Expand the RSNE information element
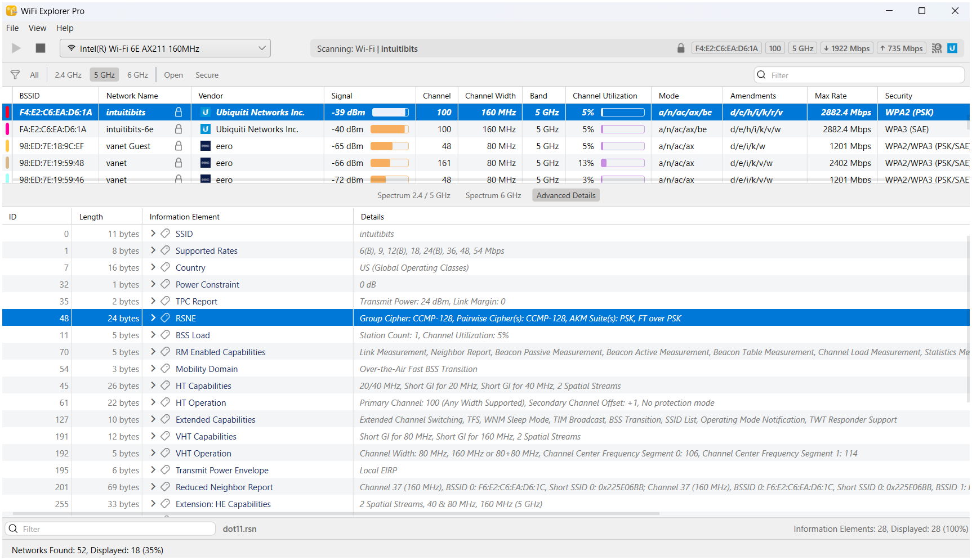Image resolution: width=972 pixels, height=560 pixels. click(153, 318)
